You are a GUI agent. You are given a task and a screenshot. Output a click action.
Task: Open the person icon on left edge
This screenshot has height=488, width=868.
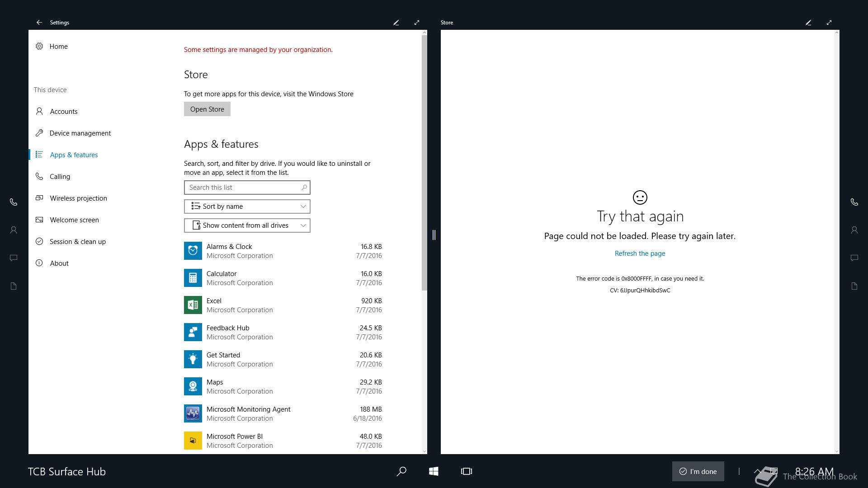[14, 230]
